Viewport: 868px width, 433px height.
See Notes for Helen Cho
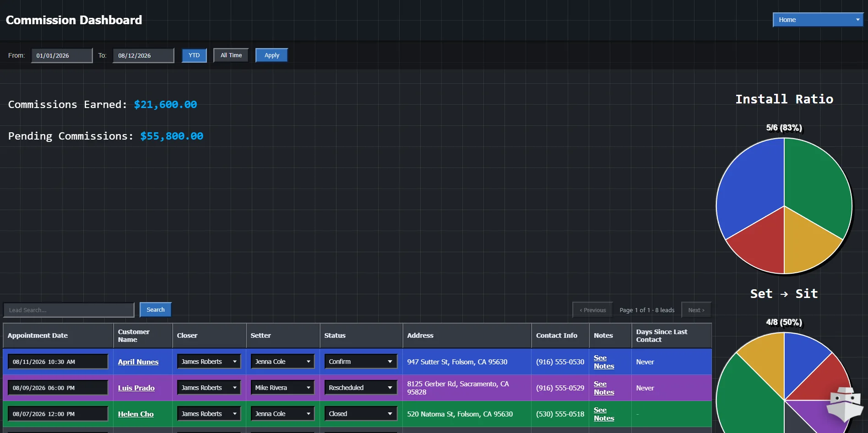(604, 414)
